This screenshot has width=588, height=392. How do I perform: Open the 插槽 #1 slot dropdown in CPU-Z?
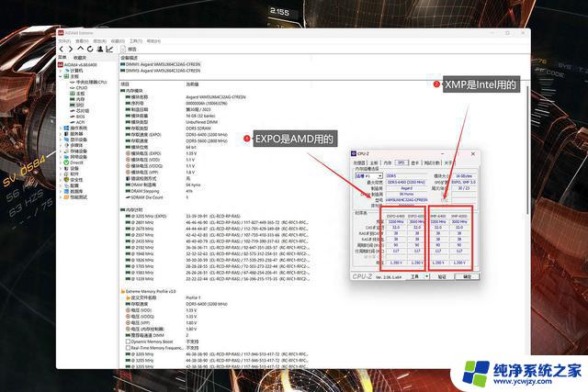tap(368, 175)
